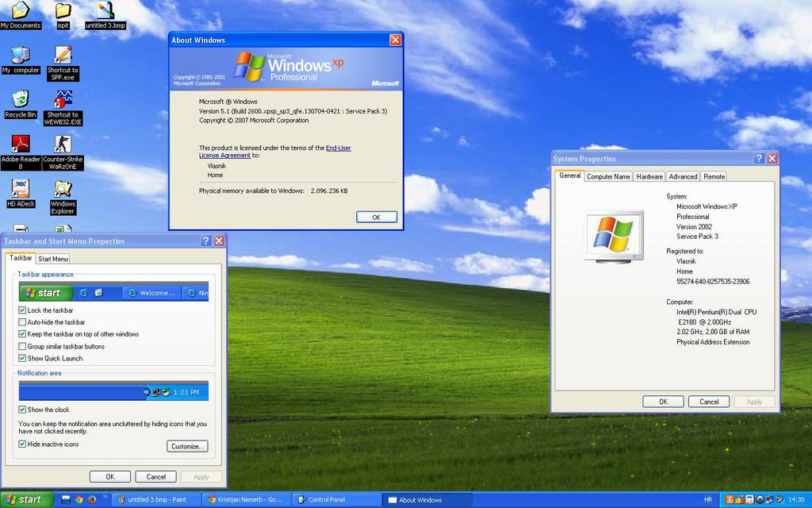Select the untitled 3.bmp file icon
This screenshot has height=508, width=812.
pyautogui.click(x=105, y=15)
